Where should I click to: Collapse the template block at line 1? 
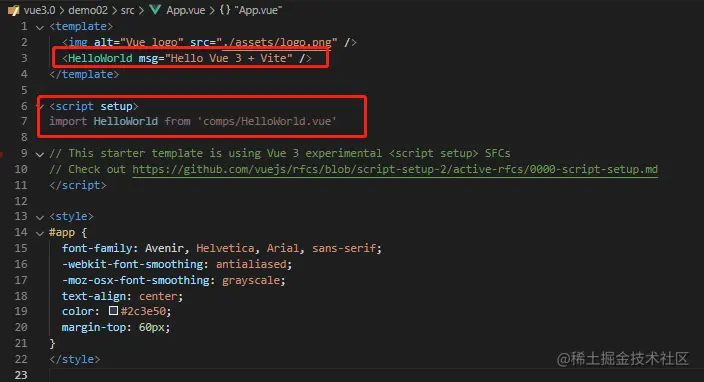tap(40, 27)
